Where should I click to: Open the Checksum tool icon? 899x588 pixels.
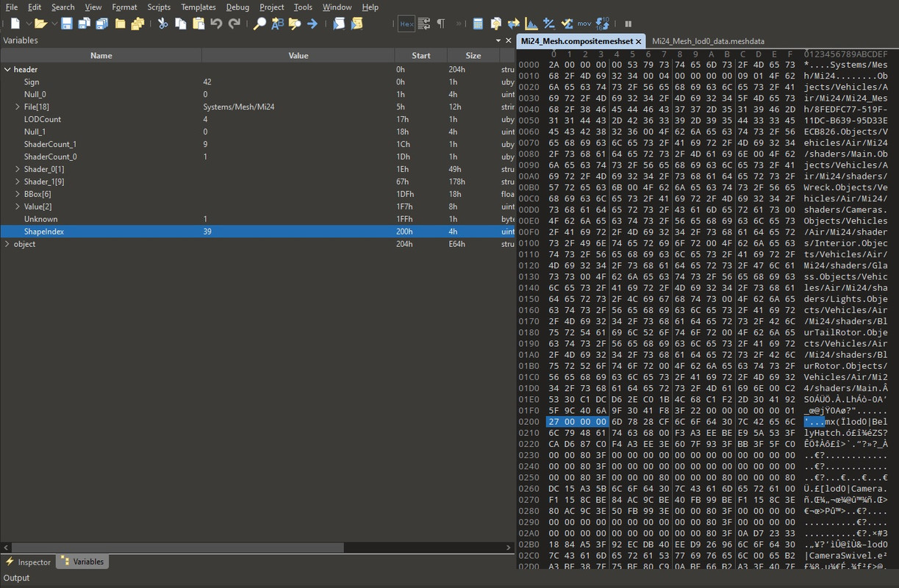pos(567,24)
